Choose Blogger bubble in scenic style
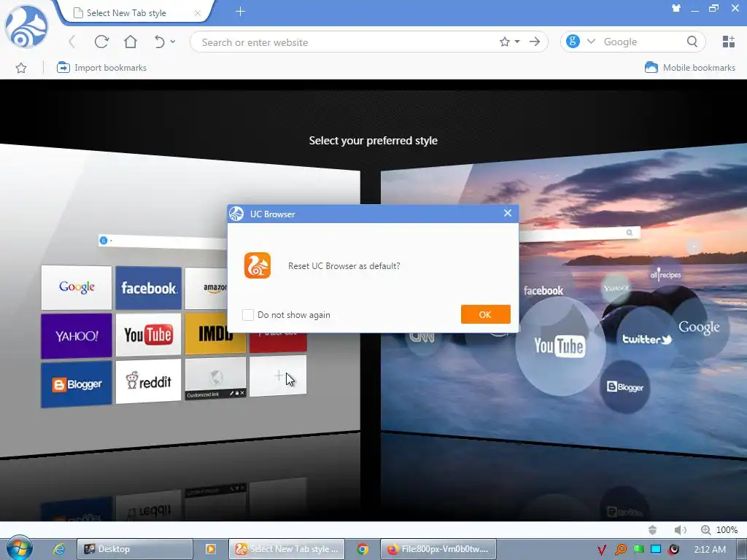 [x=624, y=386]
